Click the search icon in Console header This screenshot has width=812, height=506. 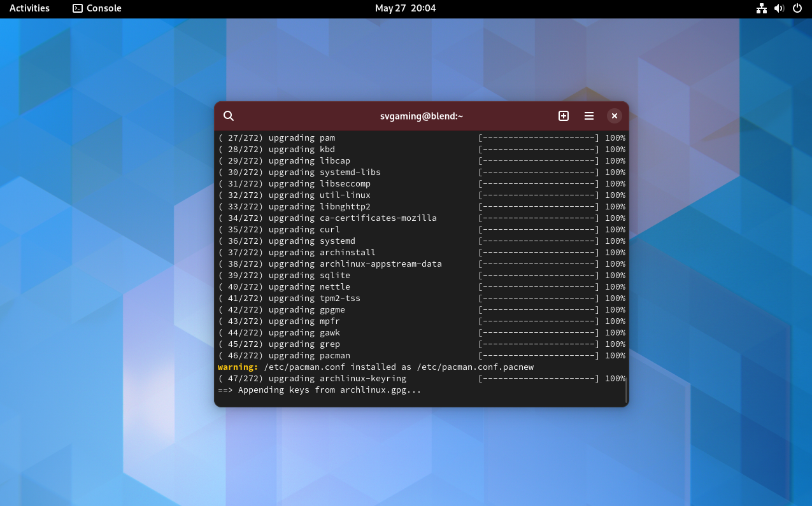click(x=229, y=116)
